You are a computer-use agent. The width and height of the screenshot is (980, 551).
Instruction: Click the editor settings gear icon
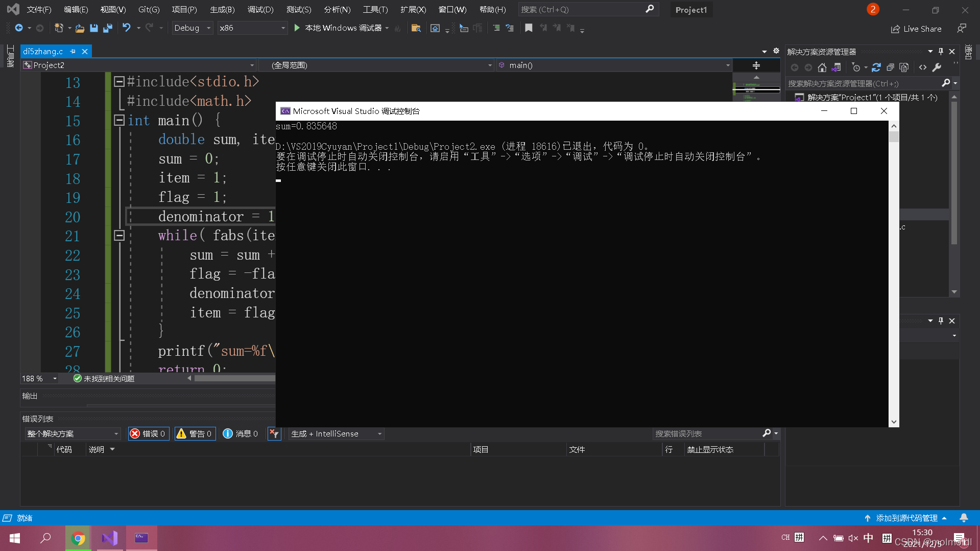pos(776,51)
